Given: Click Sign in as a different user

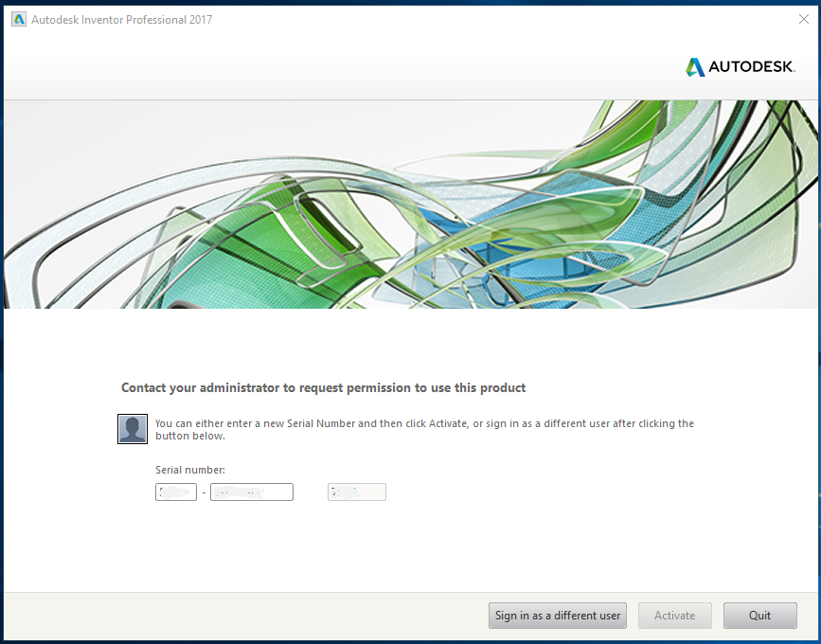Looking at the screenshot, I should [x=558, y=616].
